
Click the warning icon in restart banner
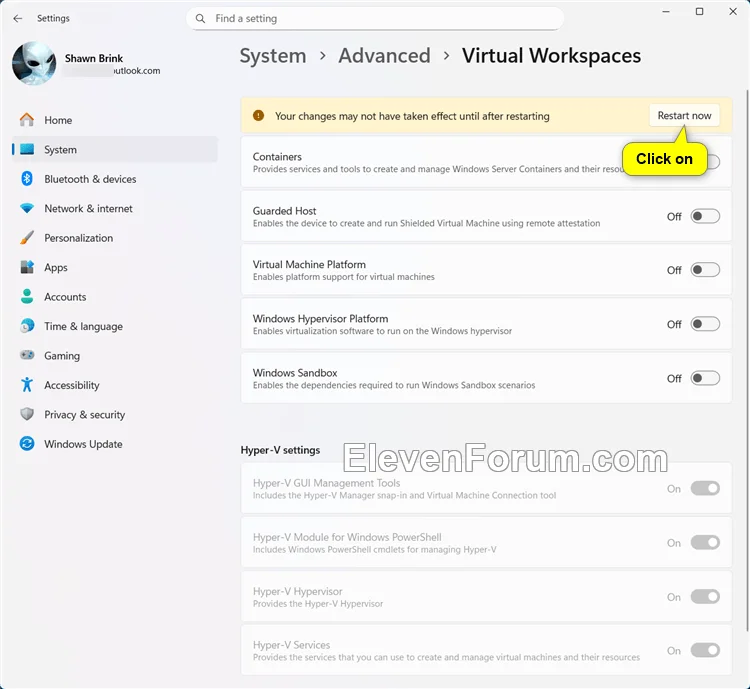(258, 115)
